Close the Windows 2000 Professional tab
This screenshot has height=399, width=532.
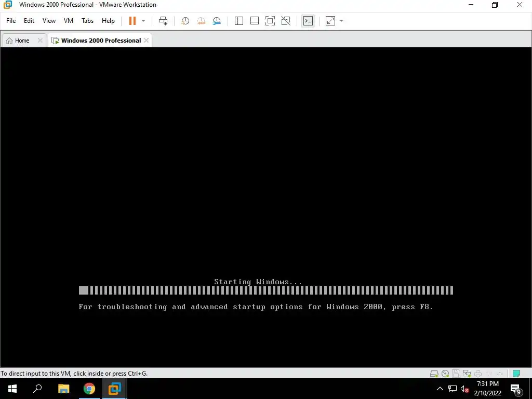pos(146,41)
